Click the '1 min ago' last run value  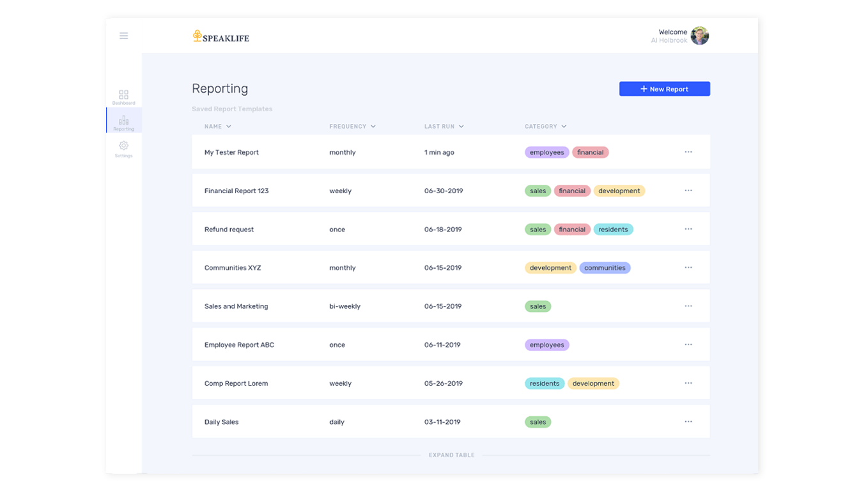coord(439,152)
